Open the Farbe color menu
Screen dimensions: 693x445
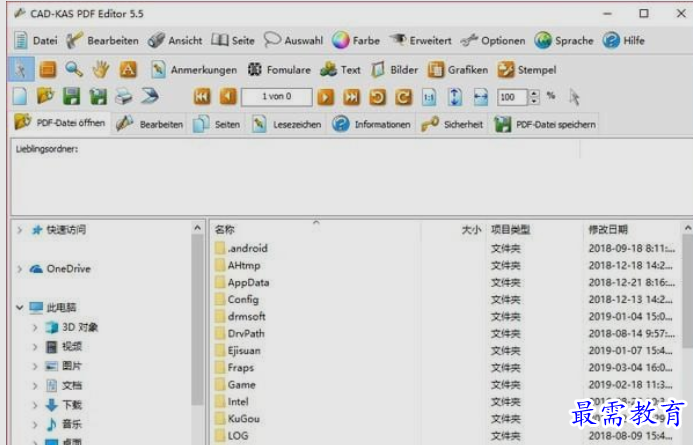tap(356, 41)
